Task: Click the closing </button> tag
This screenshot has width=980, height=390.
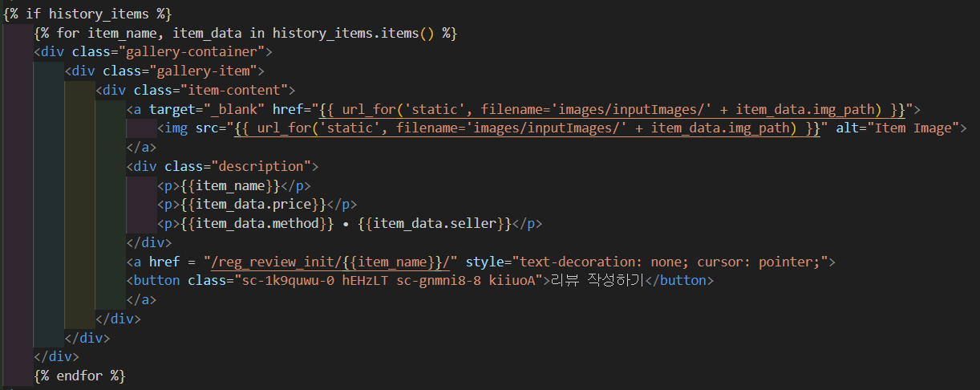Action: pyautogui.click(x=678, y=281)
